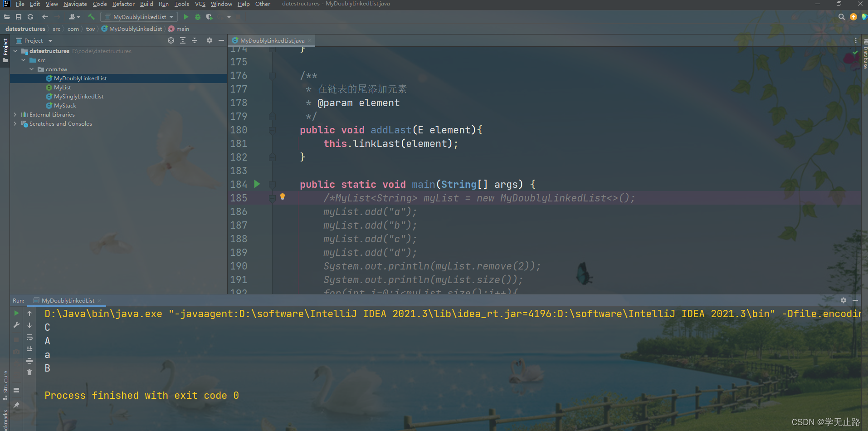
Task: Clear console output with trash icon
Action: tap(29, 372)
